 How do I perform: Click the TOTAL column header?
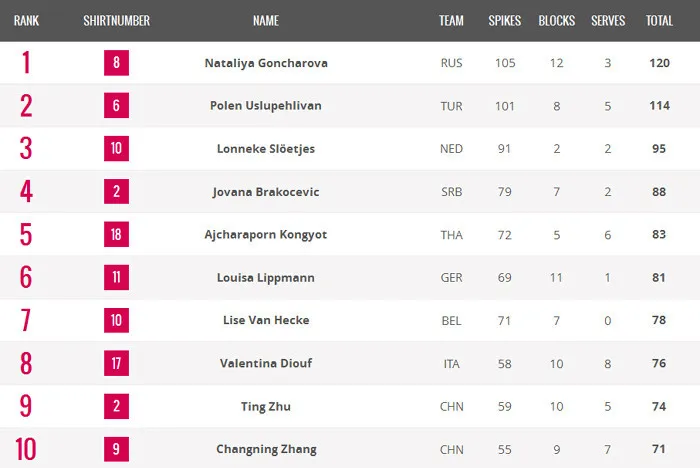tap(659, 20)
